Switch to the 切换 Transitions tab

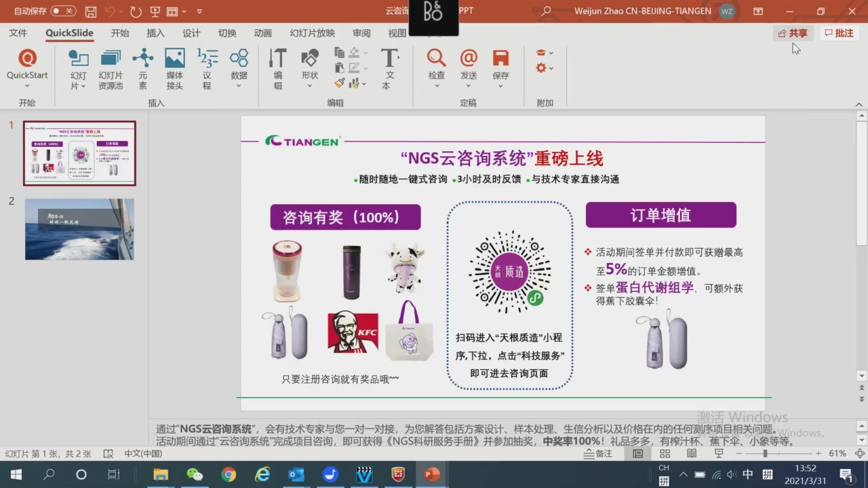[227, 33]
